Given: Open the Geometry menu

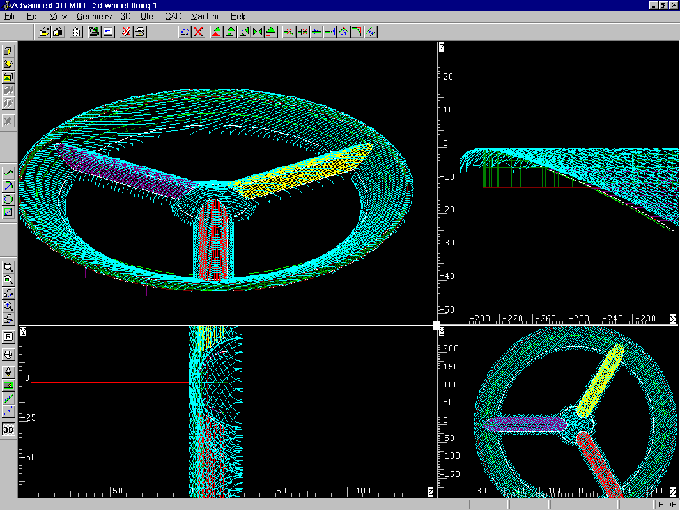Looking at the screenshot, I should pos(94,16).
